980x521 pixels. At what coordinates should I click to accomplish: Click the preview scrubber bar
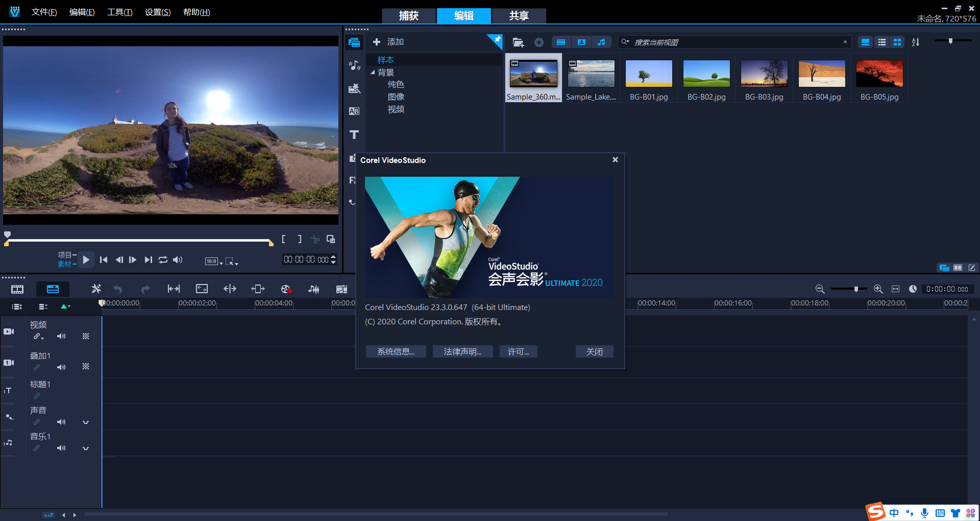139,240
